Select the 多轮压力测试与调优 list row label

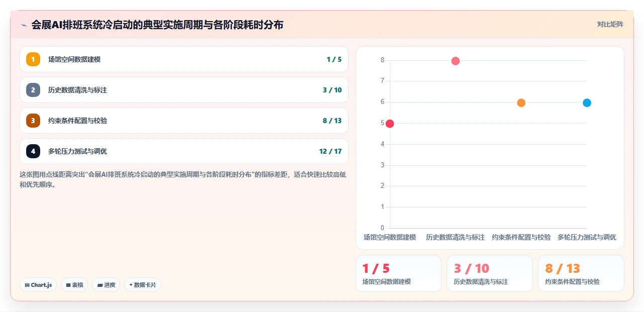77,151
